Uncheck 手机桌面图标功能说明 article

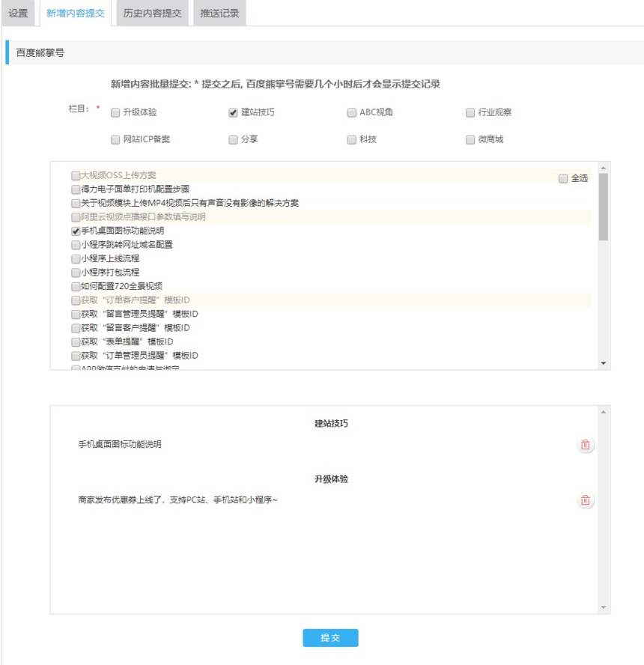tap(76, 231)
